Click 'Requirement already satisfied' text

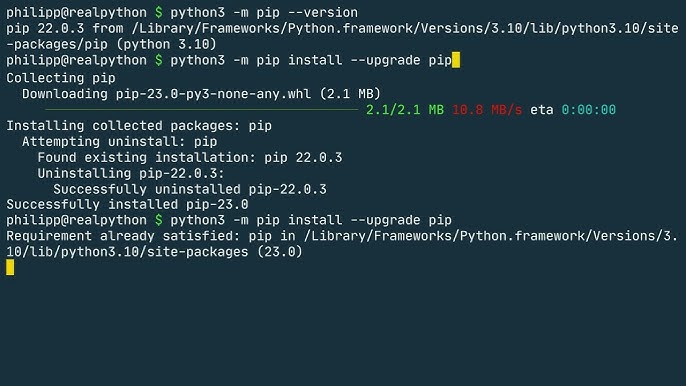coord(123,236)
